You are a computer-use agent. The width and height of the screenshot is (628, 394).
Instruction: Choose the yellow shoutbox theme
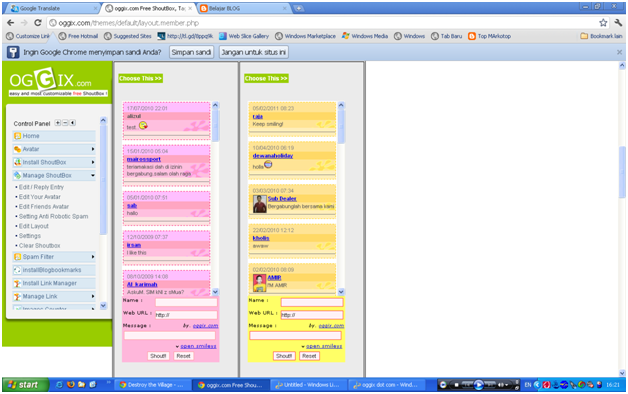click(x=266, y=78)
